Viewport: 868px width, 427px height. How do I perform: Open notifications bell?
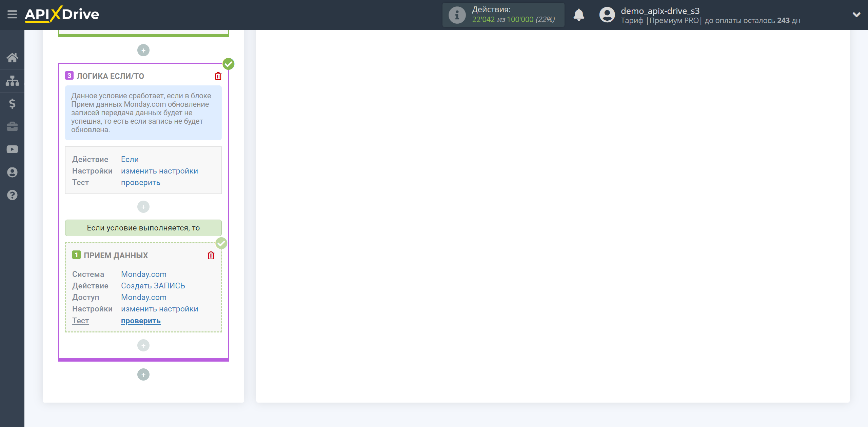(579, 15)
